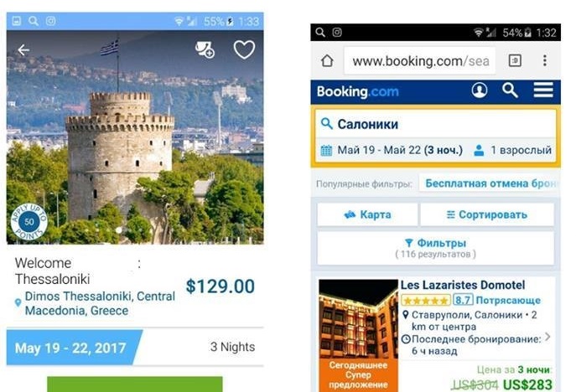The height and width of the screenshot is (392, 576).
Task: Open the Карта map view
Action: (x=367, y=214)
